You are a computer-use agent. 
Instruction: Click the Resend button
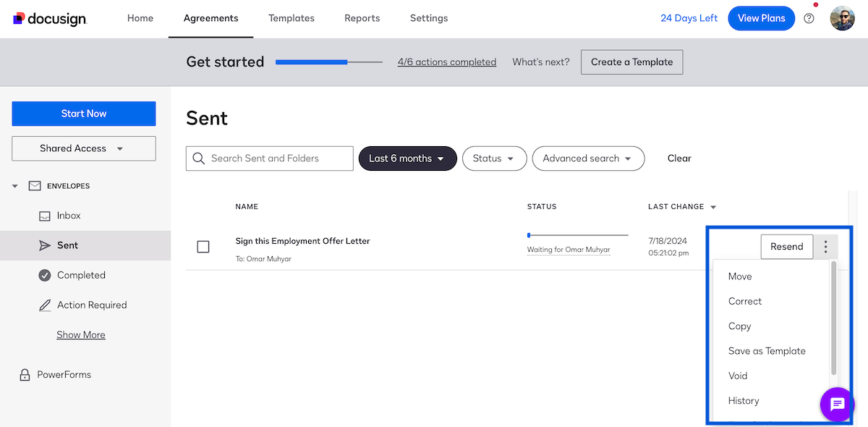click(x=786, y=246)
